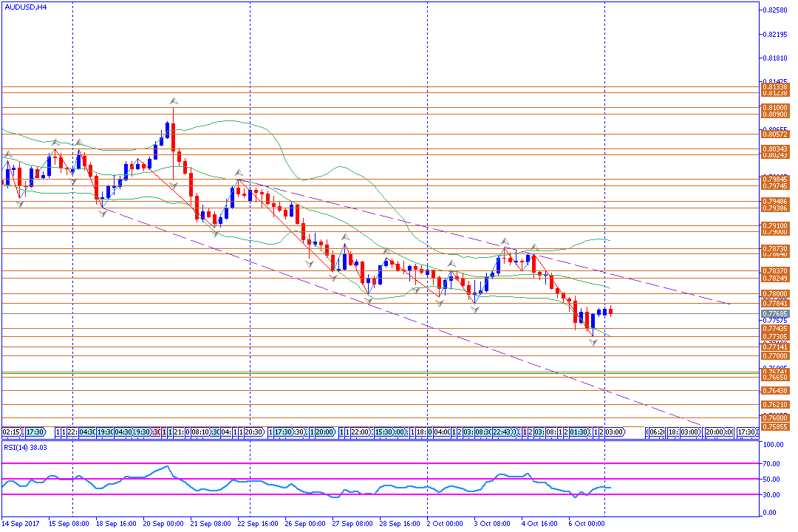The image size is (798, 532).
Task: Click the 18 Sep 16:00 time label
Action: click(x=116, y=524)
